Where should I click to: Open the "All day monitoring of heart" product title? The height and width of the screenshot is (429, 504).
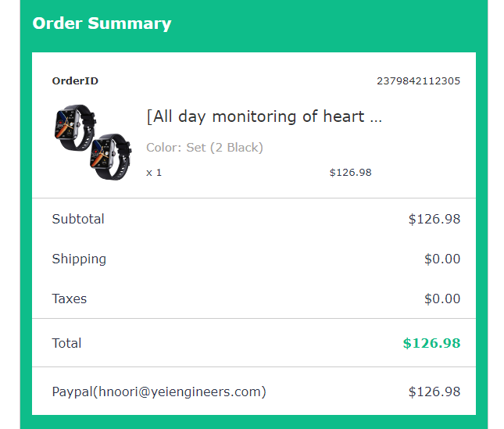[x=264, y=116]
